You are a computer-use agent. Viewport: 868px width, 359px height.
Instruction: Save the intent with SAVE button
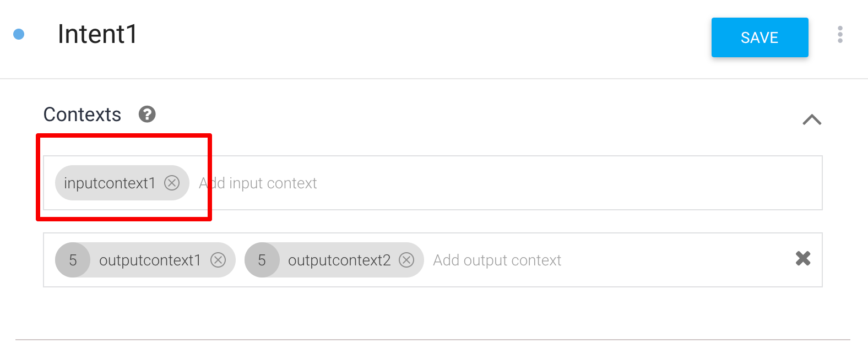point(759,37)
